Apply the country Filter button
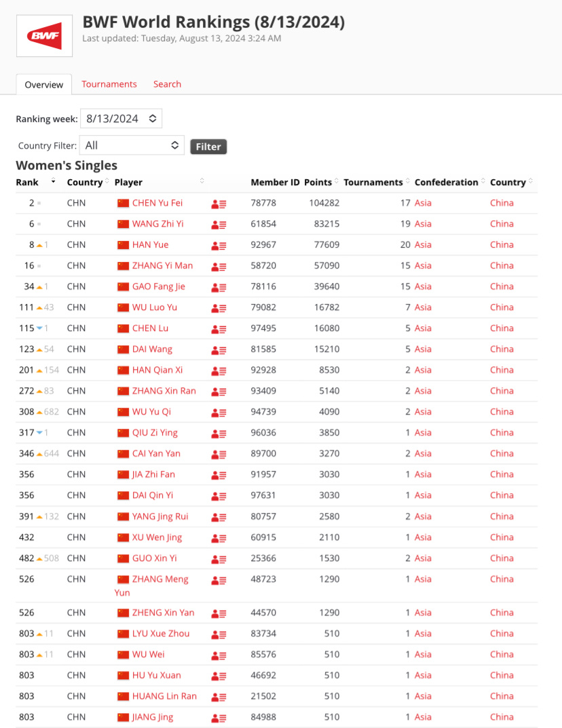 point(208,147)
